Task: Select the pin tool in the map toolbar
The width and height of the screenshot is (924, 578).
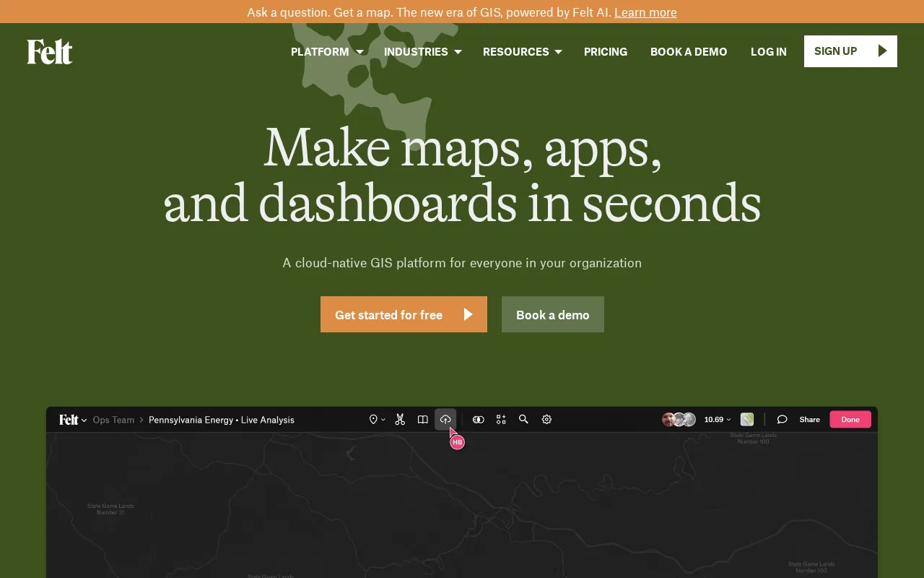Action: pyautogui.click(x=373, y=420)
